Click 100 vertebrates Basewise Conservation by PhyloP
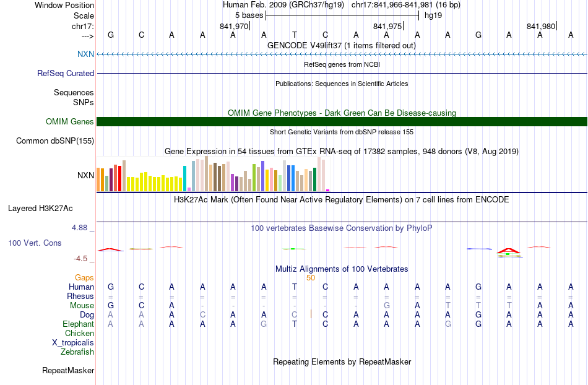The width and height of the screenshot is (588, 385). coord(342,228)
